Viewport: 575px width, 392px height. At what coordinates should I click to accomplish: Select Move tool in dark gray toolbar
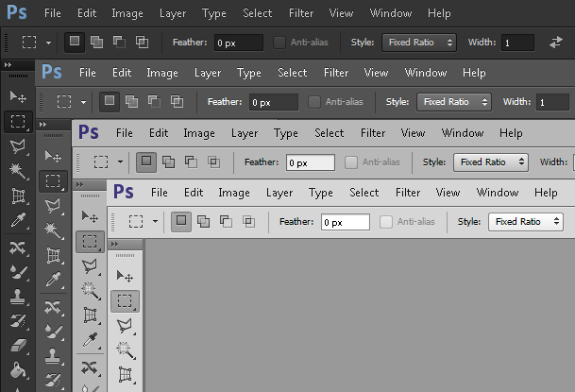tap(53, 157)
